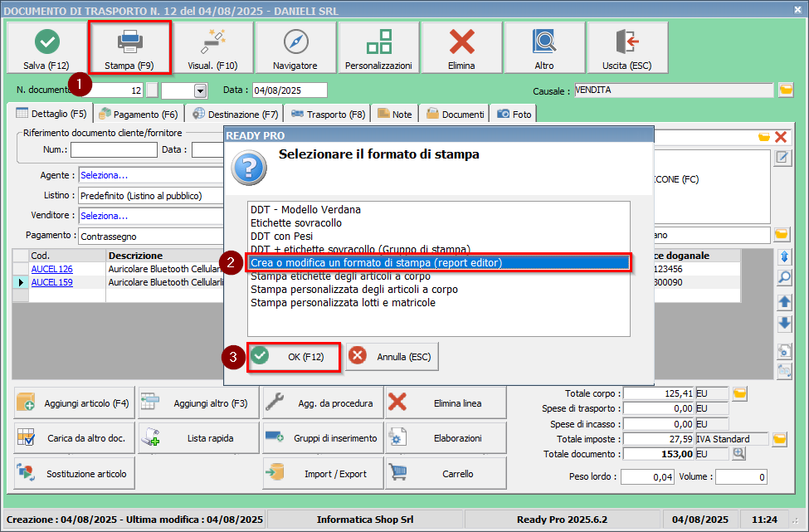Open the AUCEL126 article code link
This screenshot has width=809, height=532.
tap(51, 269)
